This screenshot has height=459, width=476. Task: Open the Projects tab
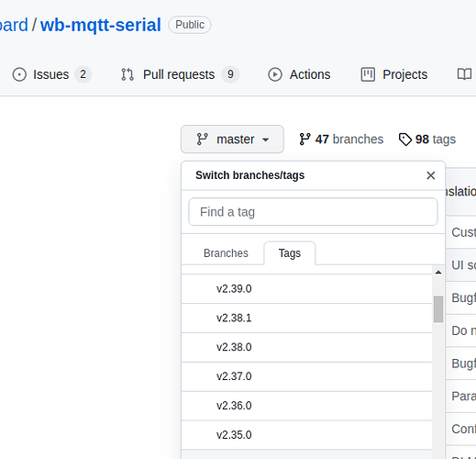pos(394,74)
